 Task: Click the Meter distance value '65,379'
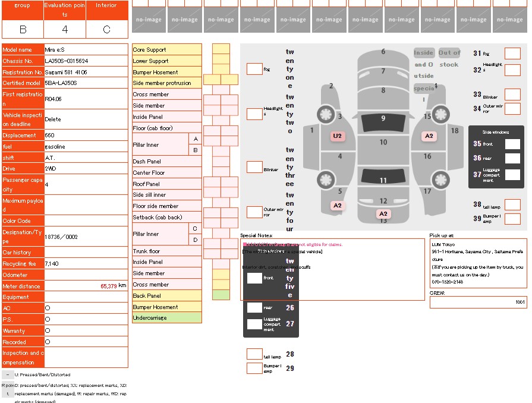click(109, 286)
